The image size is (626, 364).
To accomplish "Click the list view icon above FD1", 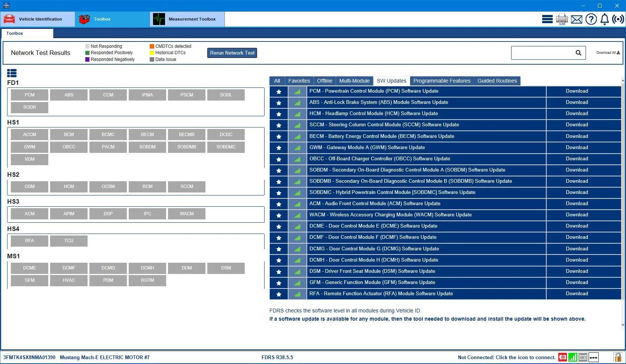I will click(12, 73).
